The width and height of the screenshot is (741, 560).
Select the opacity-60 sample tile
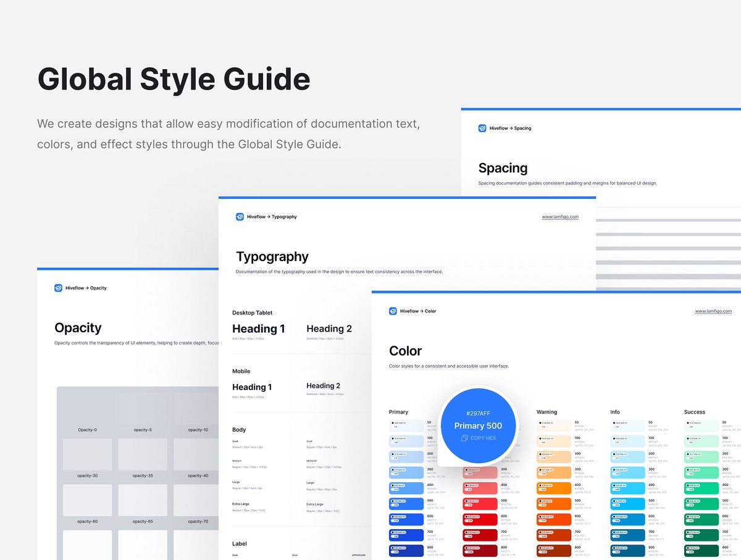87,500
